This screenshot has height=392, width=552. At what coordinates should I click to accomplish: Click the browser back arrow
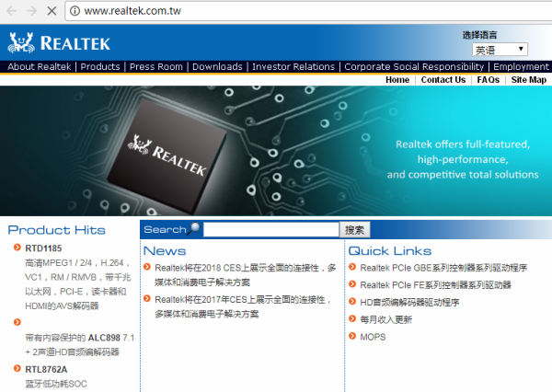[12, 11]
